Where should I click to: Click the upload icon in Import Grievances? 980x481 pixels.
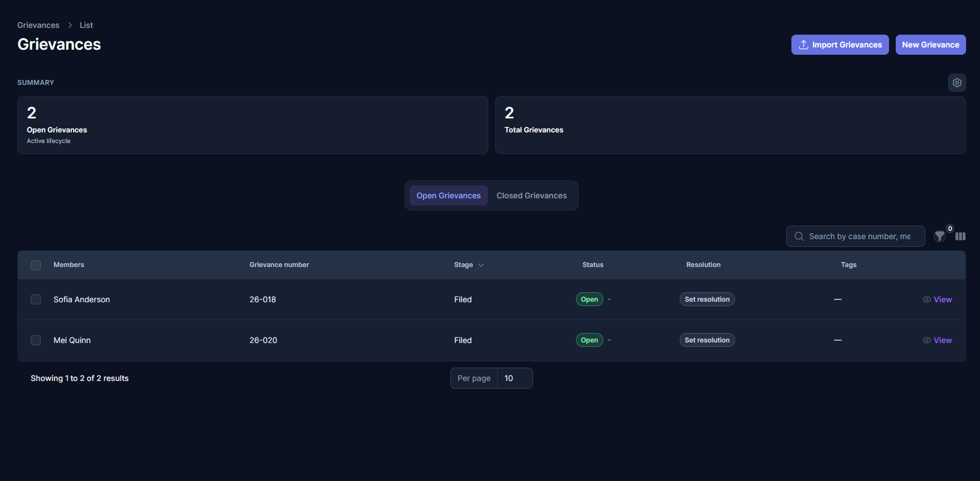pyautogui.click(x=804, y=45)
